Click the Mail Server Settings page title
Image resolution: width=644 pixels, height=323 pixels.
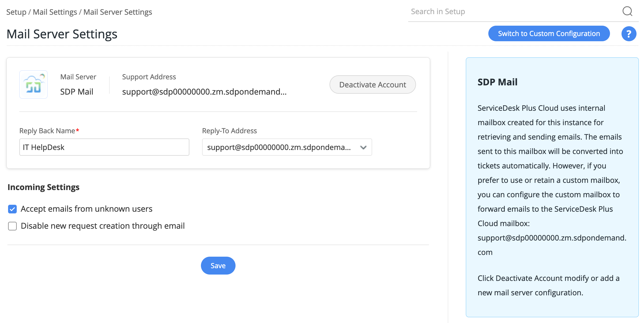pos(62,34)
